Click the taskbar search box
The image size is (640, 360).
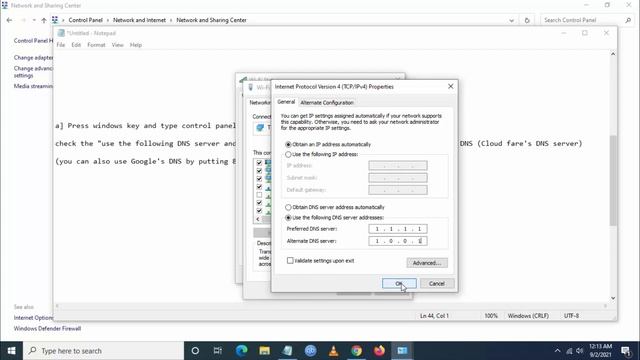point(103,351)
